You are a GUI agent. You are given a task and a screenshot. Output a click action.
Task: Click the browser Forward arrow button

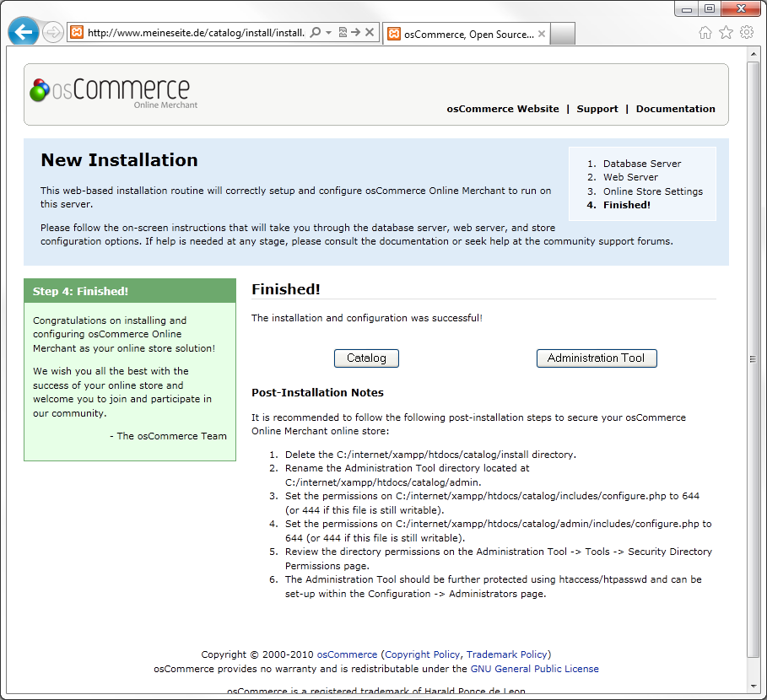52,33
